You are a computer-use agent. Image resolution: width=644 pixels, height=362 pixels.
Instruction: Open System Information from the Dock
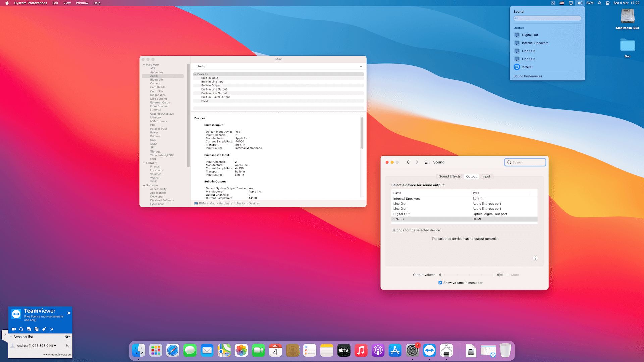(446, 351)
